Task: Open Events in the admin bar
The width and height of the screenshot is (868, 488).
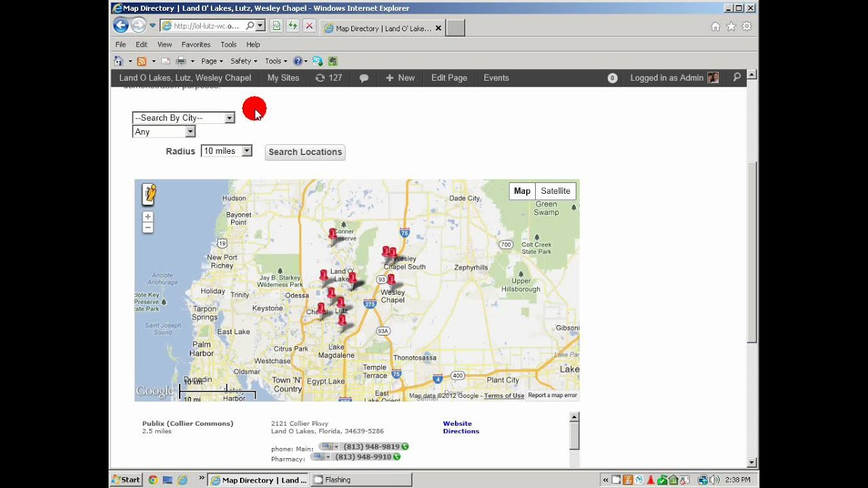Action: point(496,78)
